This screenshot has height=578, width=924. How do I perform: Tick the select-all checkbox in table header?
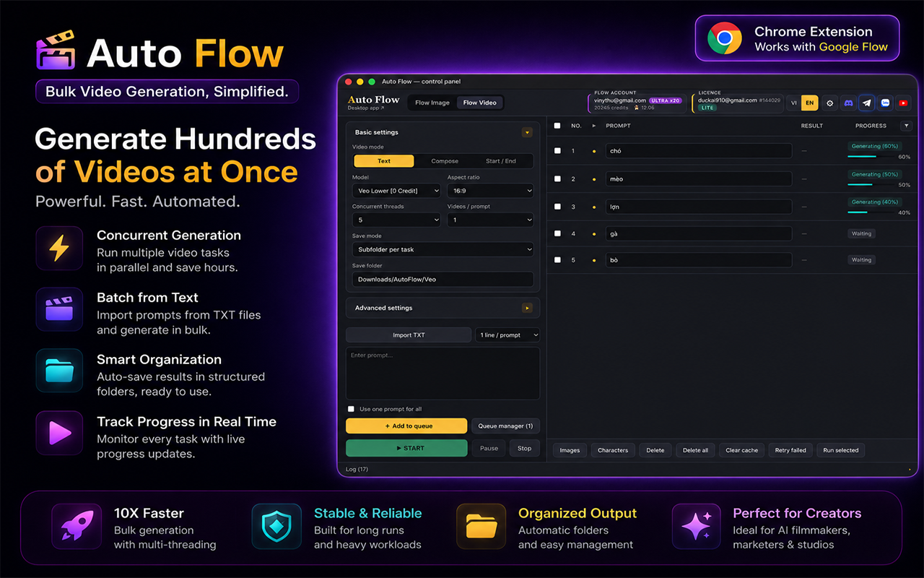pyautogui.click(x=557, y=126)
